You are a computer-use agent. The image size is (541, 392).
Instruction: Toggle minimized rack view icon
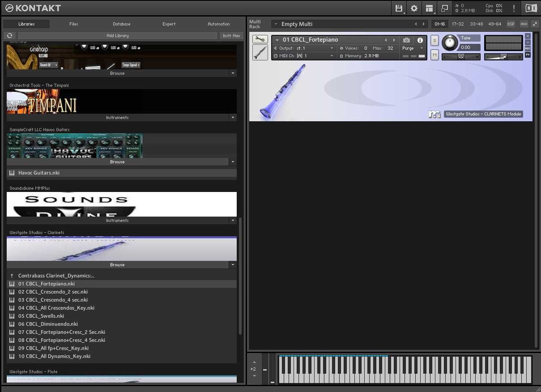click(444, 8)
